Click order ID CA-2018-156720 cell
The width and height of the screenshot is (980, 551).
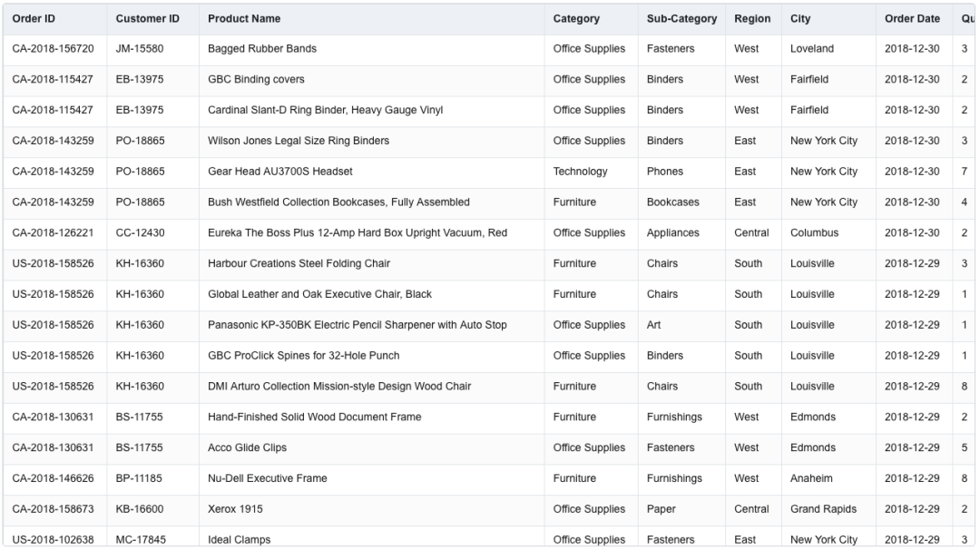click(x=53, y=49)
